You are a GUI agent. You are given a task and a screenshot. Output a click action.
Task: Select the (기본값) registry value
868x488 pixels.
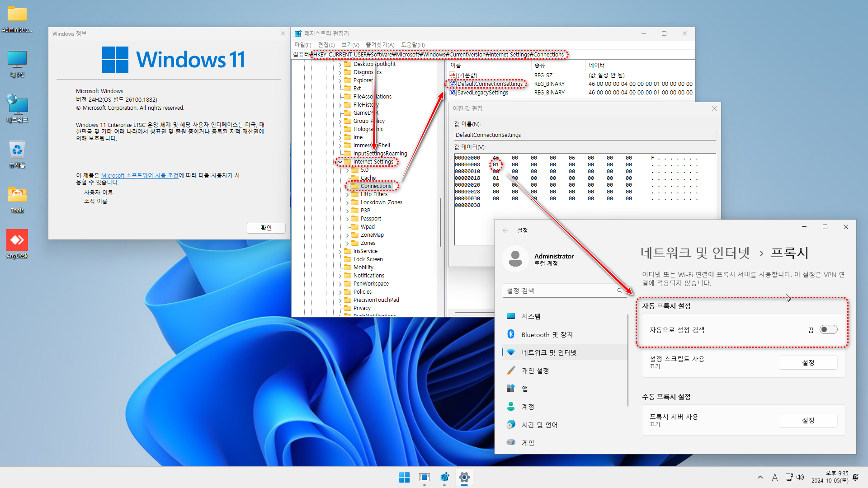(x=467, y=75)
